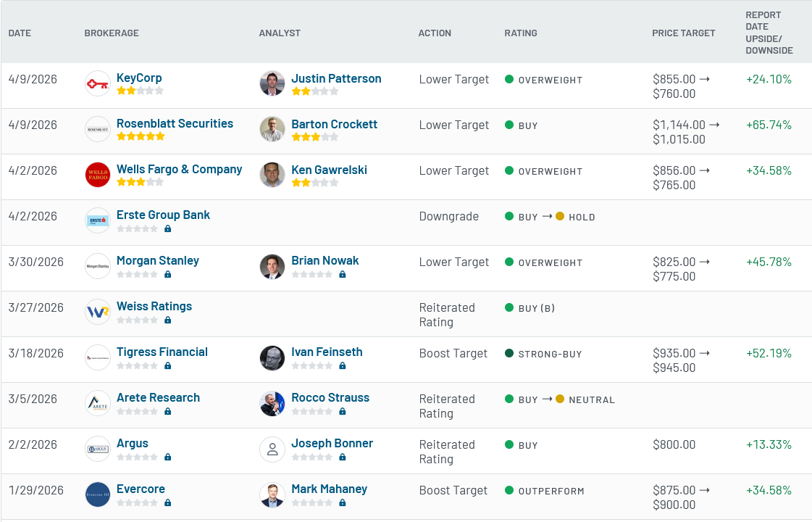
Task: Open the Argus brokerage link
Action: point(133,443)
